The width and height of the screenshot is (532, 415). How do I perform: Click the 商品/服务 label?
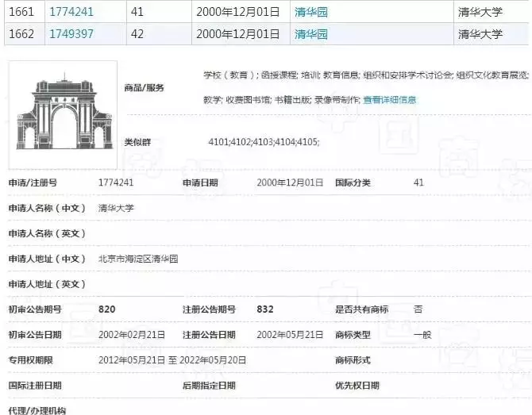(x=145, y=88)
